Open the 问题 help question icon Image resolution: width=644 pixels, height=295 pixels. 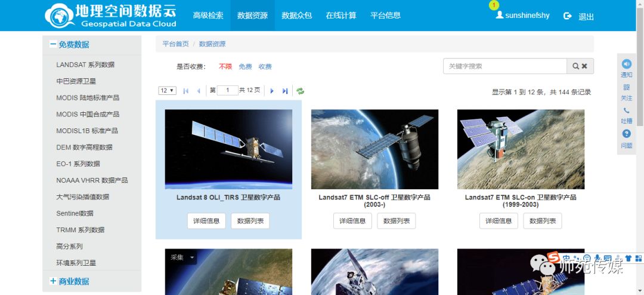[626, 133]
